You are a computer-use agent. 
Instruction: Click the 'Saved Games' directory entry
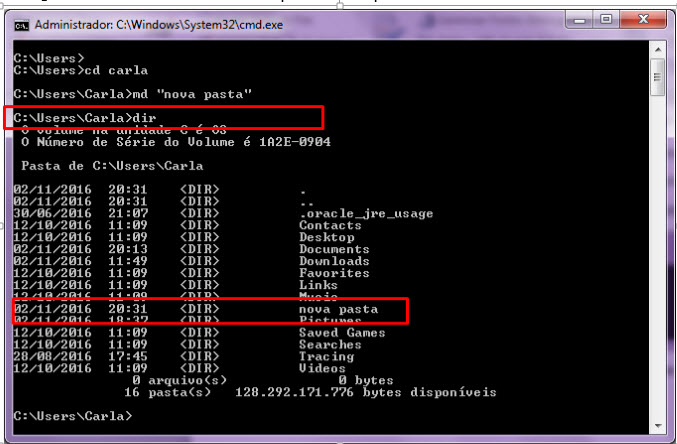pyautogui.click(x=342, y=333)
